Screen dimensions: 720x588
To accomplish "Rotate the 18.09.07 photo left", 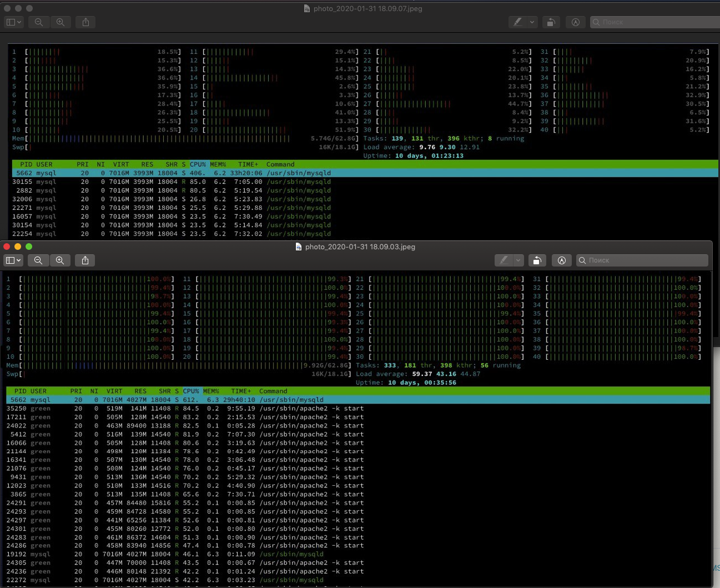I will click(x=551, y=22).
